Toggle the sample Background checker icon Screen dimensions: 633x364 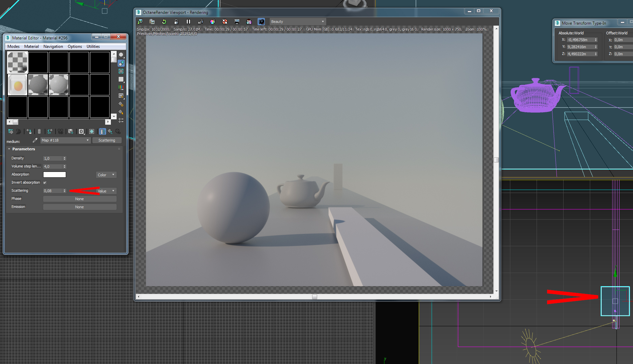coord(121,71)
